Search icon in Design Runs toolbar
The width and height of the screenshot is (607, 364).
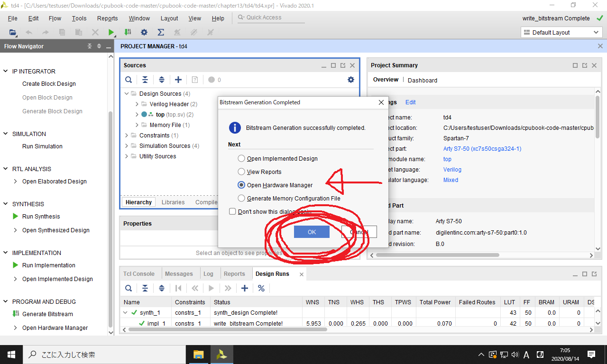coord(129,288)
